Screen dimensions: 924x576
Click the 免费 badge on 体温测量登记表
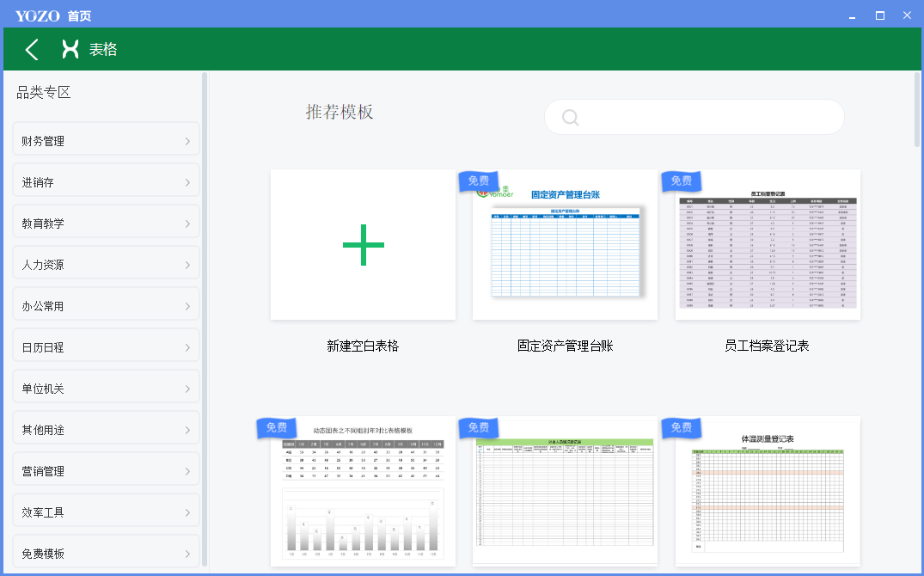[682, 427]
